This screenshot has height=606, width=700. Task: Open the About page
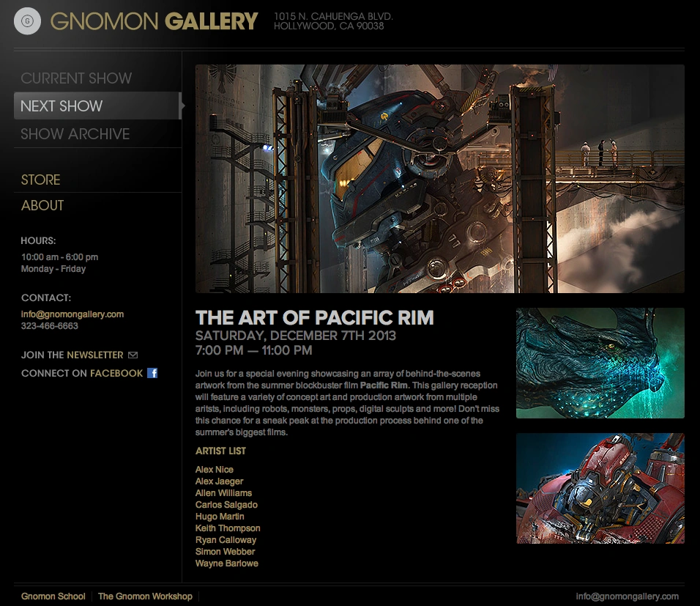42,205
